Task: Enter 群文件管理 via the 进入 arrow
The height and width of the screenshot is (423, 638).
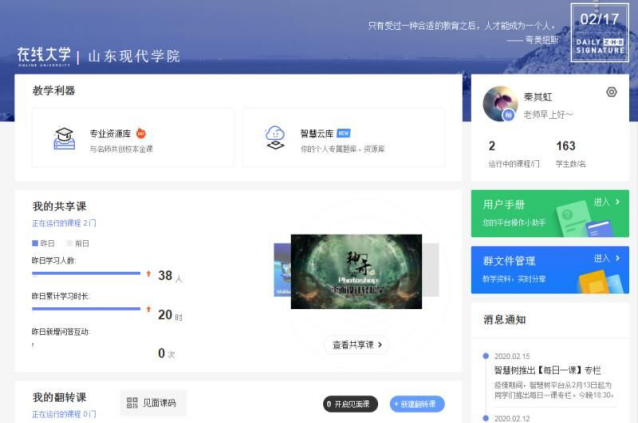Action: [x=607, y=258]
